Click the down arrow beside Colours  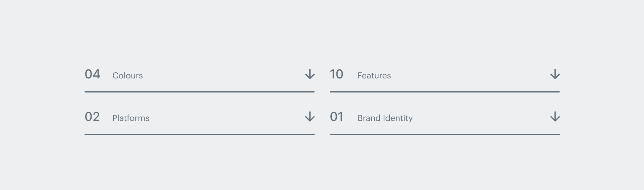pos(310,74)
